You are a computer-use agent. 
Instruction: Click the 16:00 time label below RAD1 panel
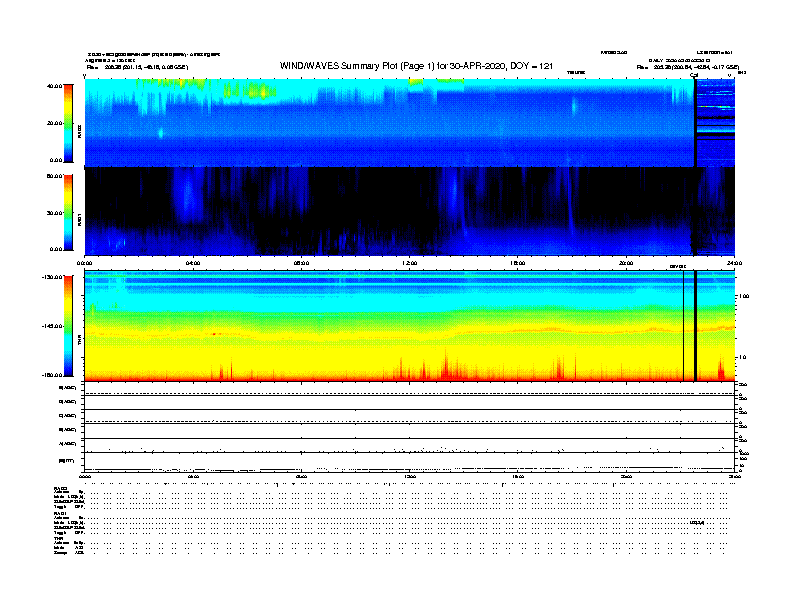(x=518, y=263)
